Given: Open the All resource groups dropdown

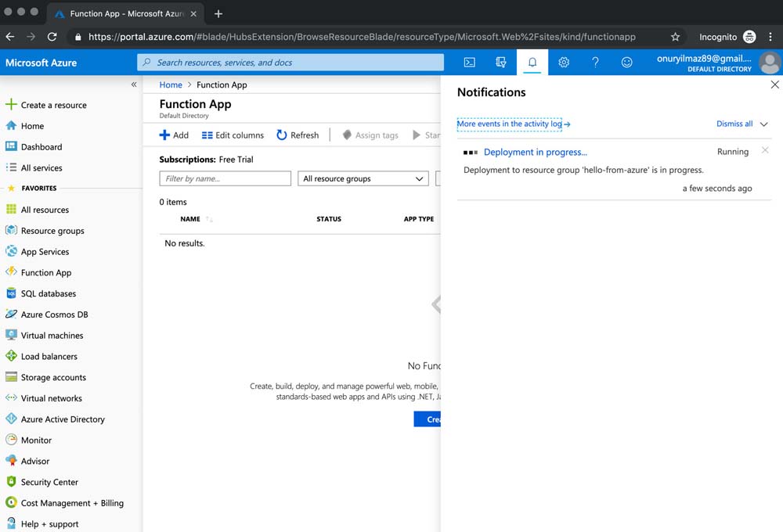Looking at the screenshot, I should coord(363,178).
